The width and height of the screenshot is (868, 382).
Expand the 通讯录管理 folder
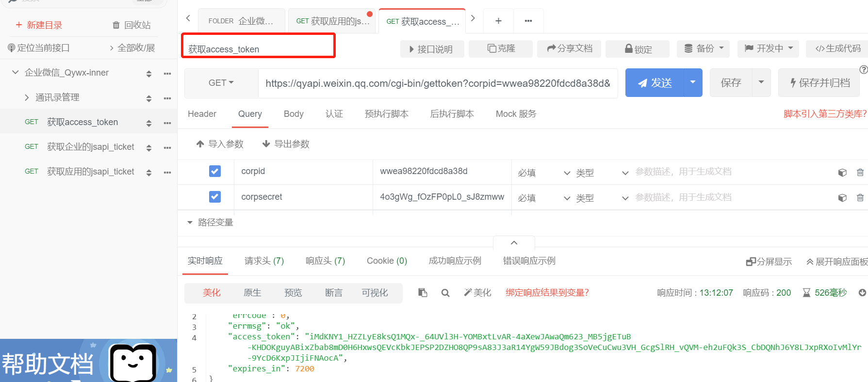(27, 97)
